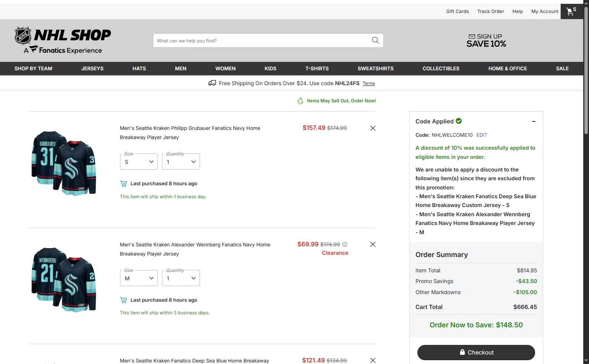Screen dimensions: 589x364
Task: Click cart icon next to Wennberg last purchased
Action: [123, 300]
